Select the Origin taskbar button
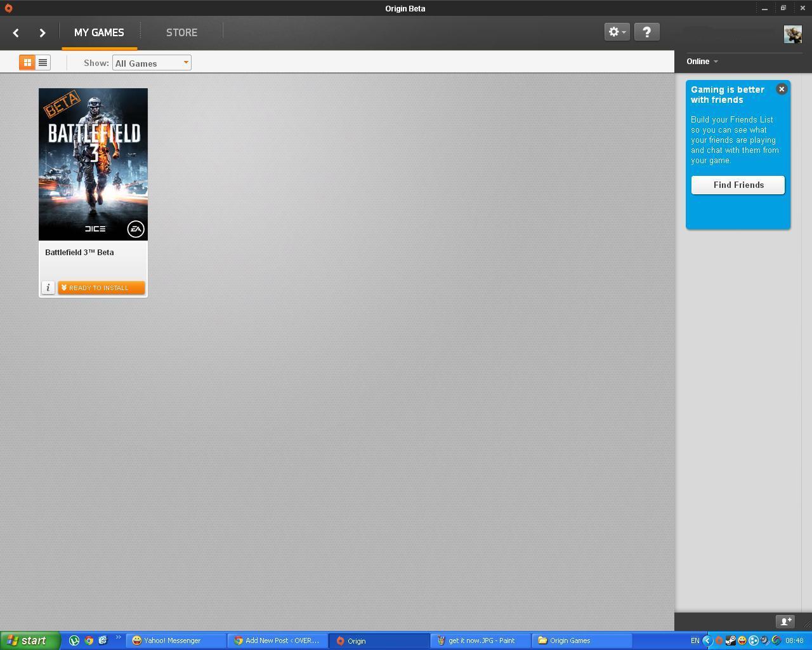This screenshot has height=650, width=812. [379, 640]
